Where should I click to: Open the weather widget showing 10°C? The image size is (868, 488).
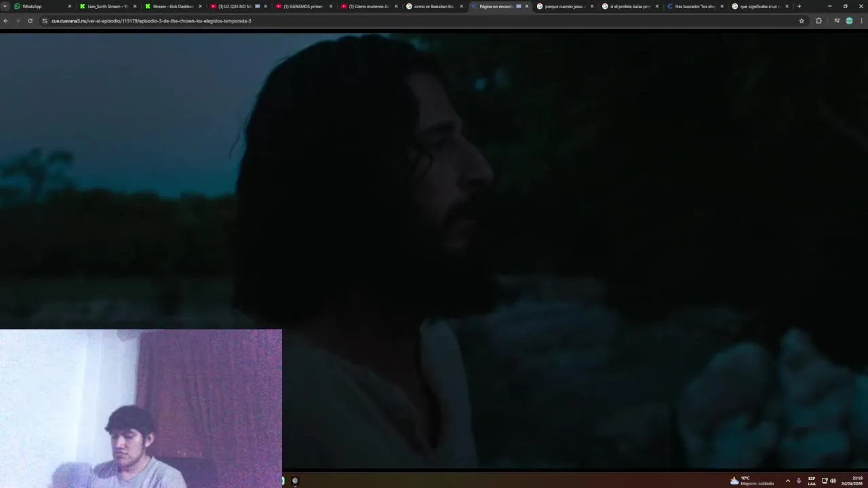pyautogui.click(x=752, y=481)
